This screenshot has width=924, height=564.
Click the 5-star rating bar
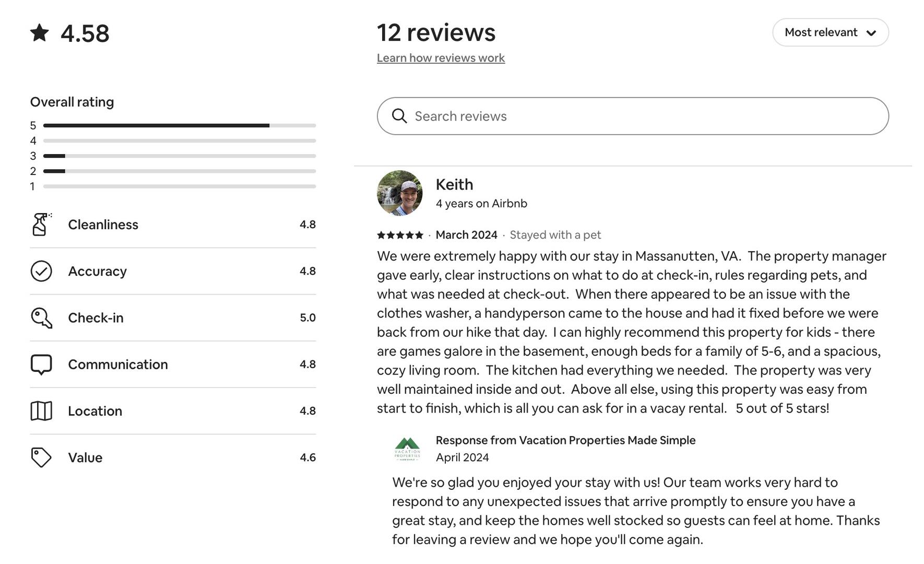(180, 125)
